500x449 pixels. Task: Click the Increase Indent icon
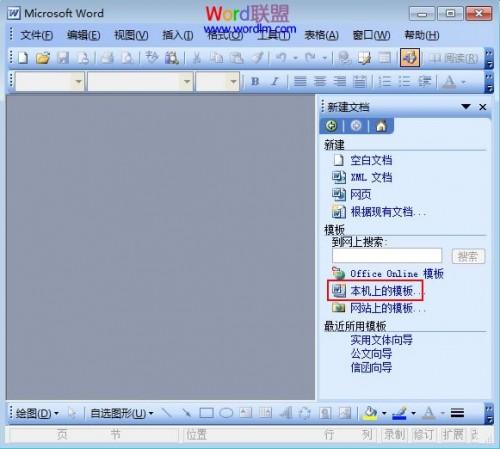[x=425, y=81]
